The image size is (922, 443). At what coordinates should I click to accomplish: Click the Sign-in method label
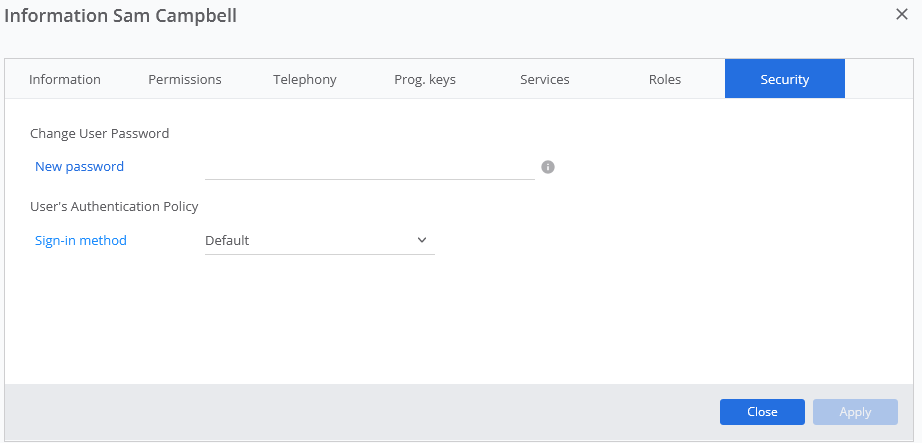coord(81,241)
